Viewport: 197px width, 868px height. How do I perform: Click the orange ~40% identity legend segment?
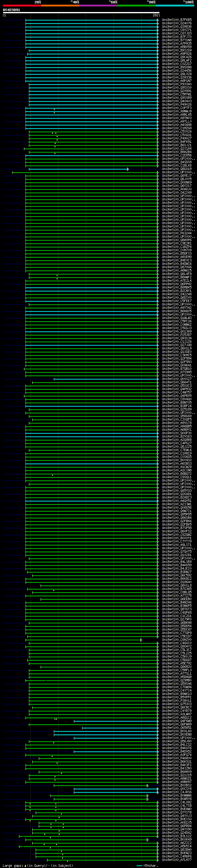click(60, 6)
